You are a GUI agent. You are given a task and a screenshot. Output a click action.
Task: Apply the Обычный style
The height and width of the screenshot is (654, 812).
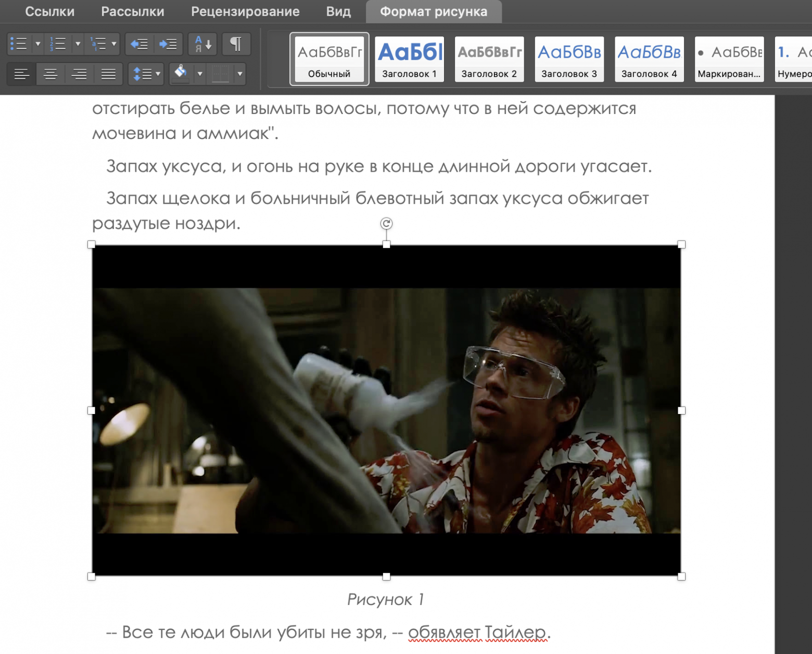(329, 59)
